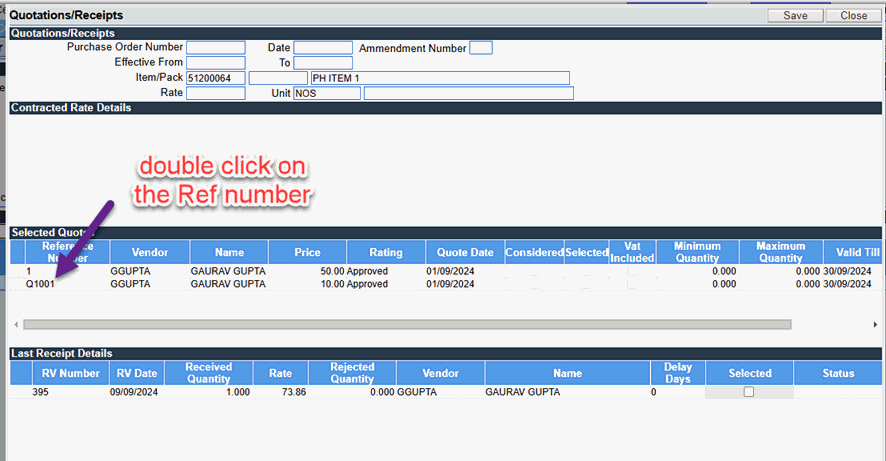Click the Received Quantity column header
Screen dimensions: 886x461
click(x=209, y=373)
